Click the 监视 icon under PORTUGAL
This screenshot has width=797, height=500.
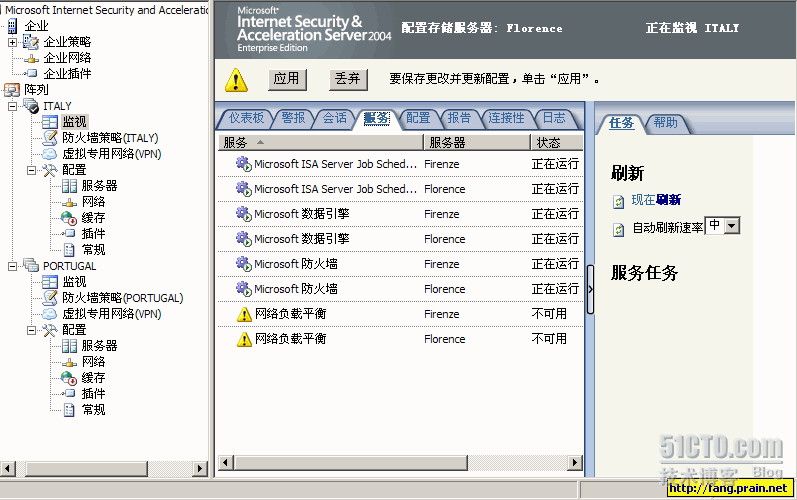(x=50, y=282)
